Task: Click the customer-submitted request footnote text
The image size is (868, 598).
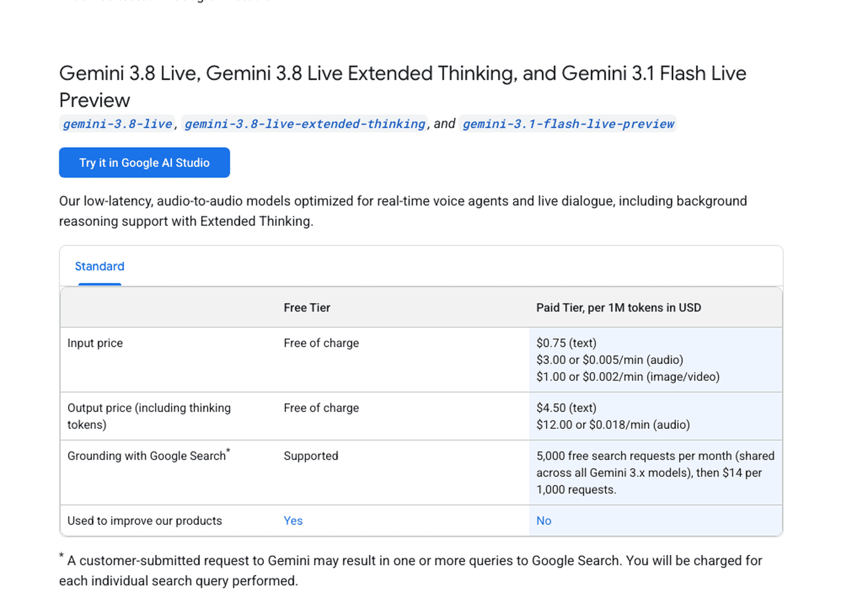Action: coord(411,570)
